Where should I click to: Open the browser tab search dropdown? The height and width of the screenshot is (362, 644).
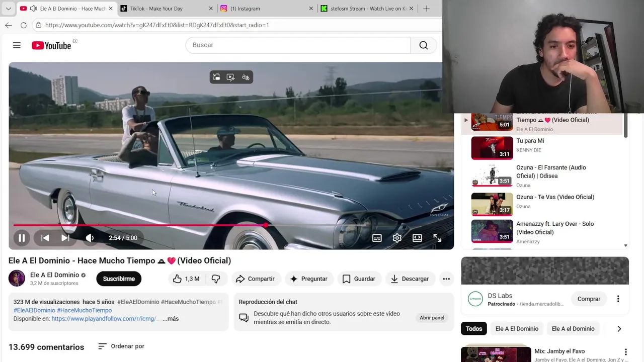8,9
